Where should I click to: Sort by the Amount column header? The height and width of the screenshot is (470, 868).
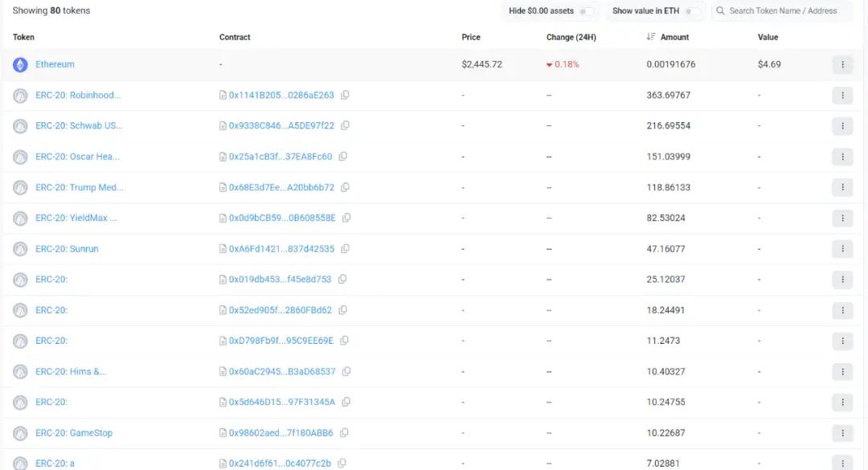674,37
